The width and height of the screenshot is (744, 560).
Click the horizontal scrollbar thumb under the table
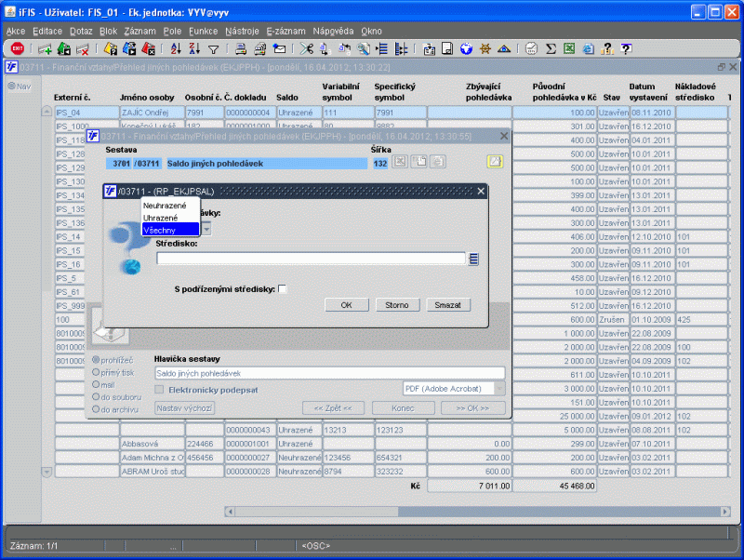click(x=316, y=512)
